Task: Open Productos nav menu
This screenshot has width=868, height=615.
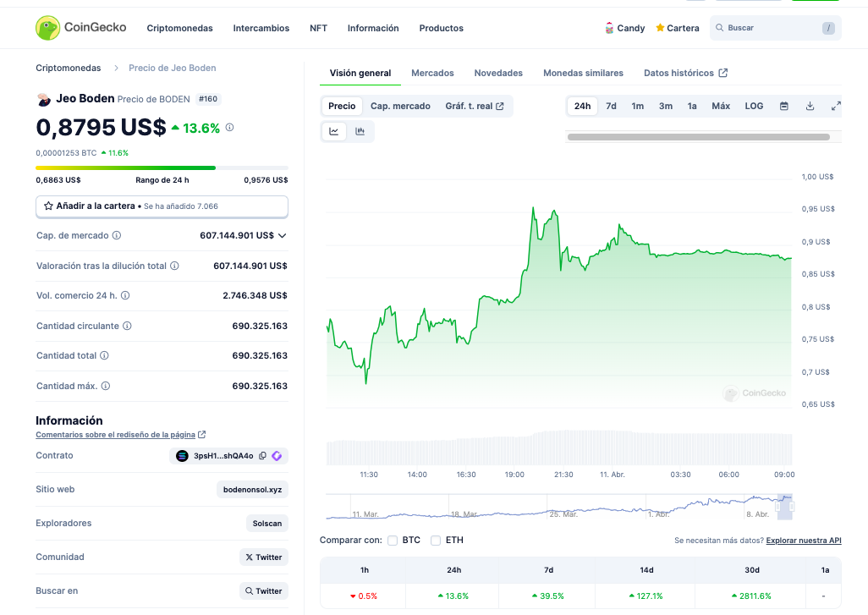Action: (442, 28)
